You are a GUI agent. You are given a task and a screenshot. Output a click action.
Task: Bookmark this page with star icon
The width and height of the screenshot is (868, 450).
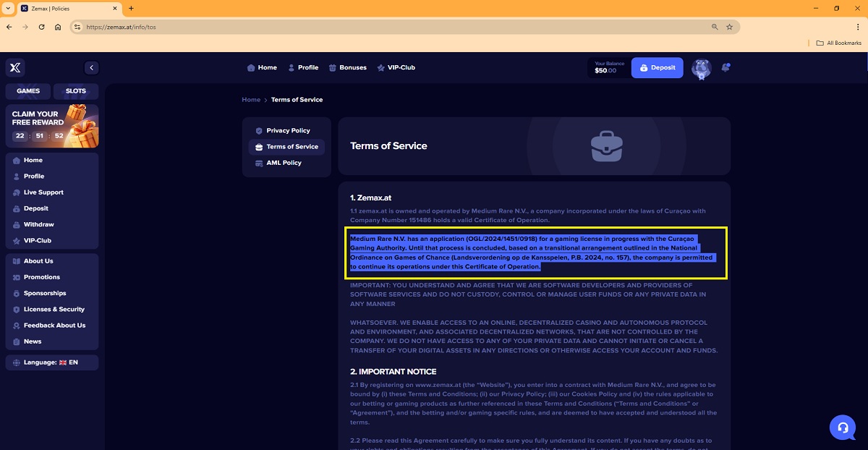point(729,27)
